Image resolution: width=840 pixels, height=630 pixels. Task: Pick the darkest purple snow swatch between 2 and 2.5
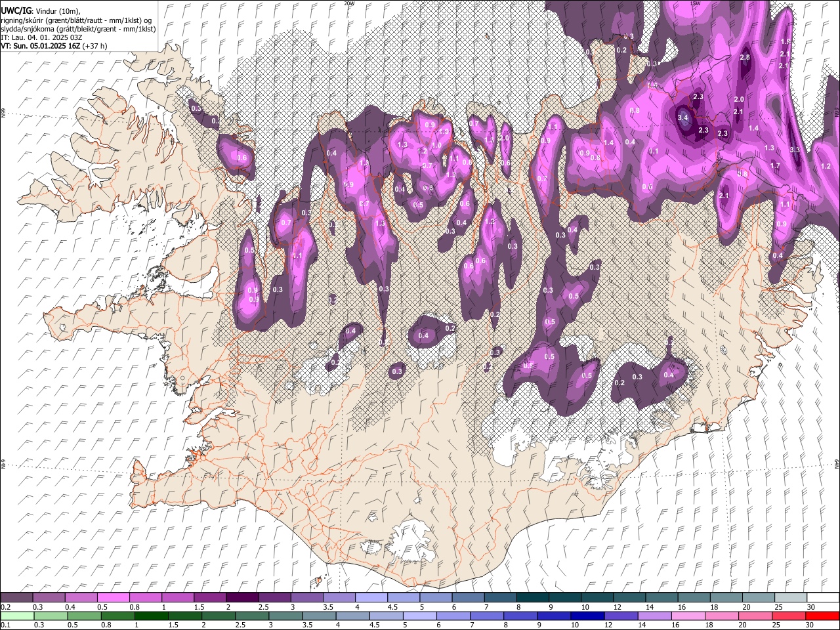point(241,598)
